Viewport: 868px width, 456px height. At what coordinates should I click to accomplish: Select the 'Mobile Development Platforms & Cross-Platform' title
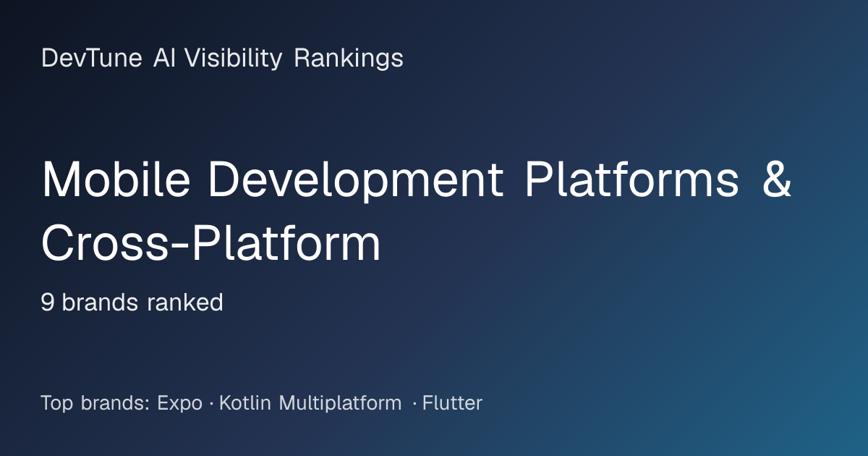(417, 212)
